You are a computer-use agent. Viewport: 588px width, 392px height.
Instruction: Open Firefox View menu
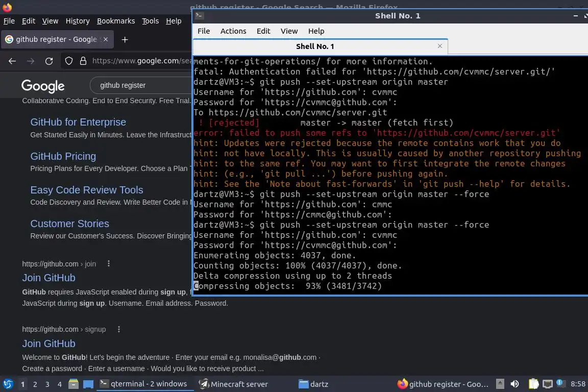pos(50,21)
